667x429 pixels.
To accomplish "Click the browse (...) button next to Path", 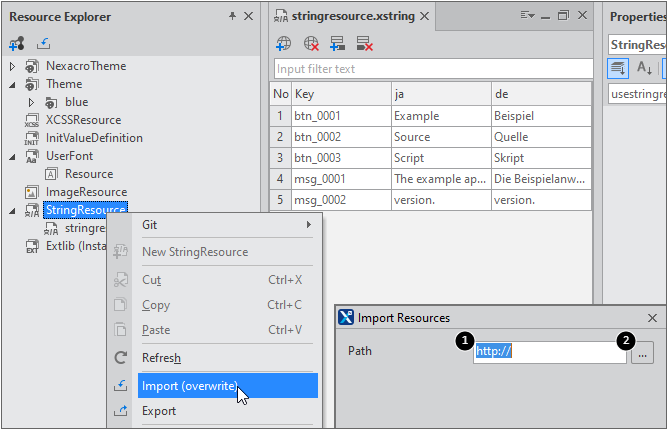I will coord(643,352).
